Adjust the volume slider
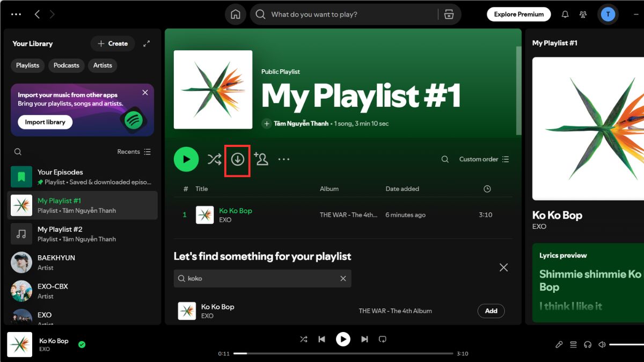Screen dimensions: 644x362 pos(626,345)
